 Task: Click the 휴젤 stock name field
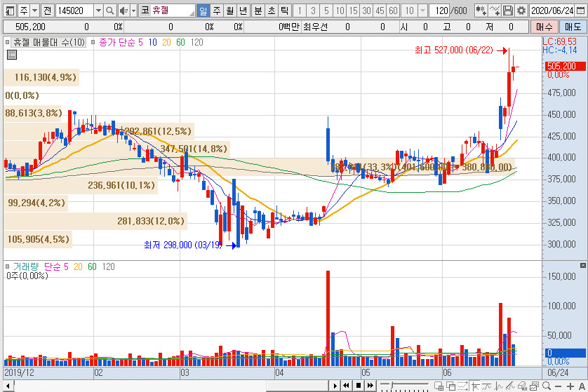pos(167,11)
